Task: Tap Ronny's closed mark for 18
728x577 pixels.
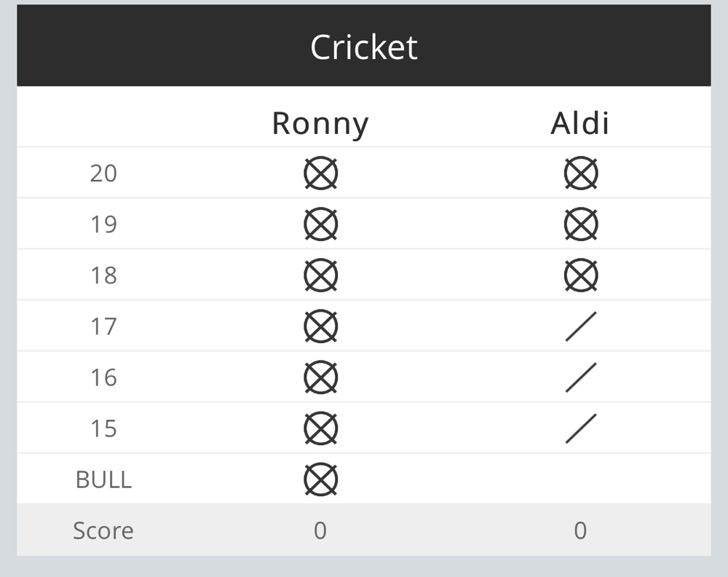Action: (x=320, y=275)
